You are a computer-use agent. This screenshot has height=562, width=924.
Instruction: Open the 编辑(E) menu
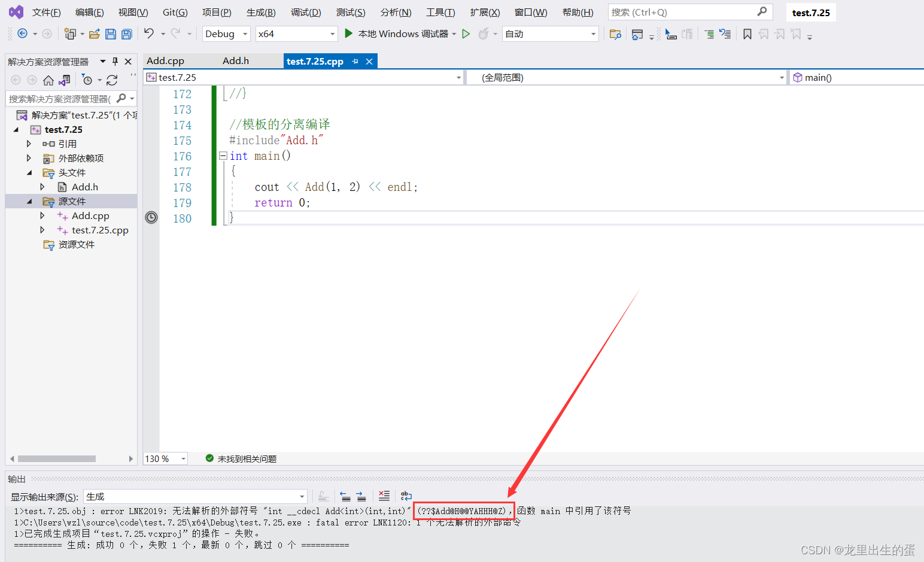coord(89,12)
